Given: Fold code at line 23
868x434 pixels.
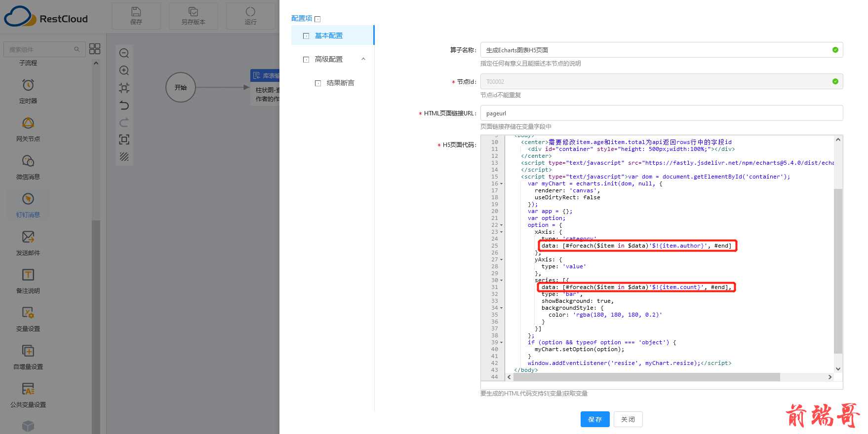Looking at the screenshot, I should [x=502, y=232].
